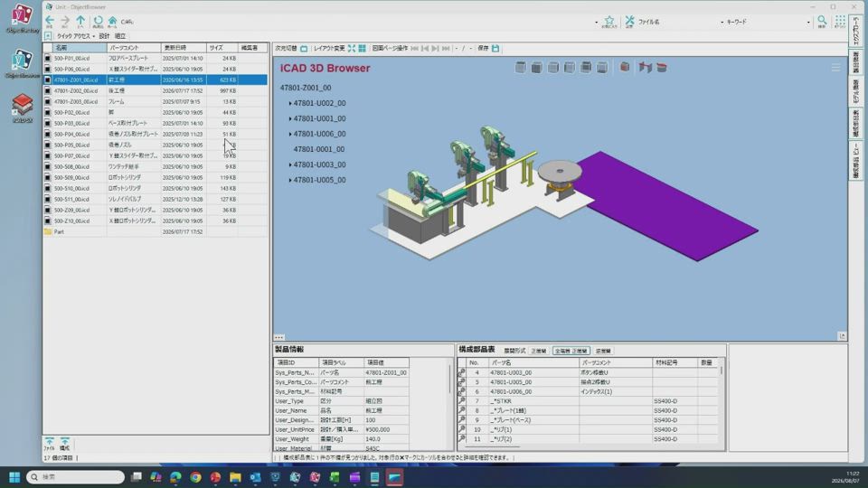This screenshot has width=868, height=488.
Task: Expand tree node 47801-U001_00
Action: pos(290,119)
